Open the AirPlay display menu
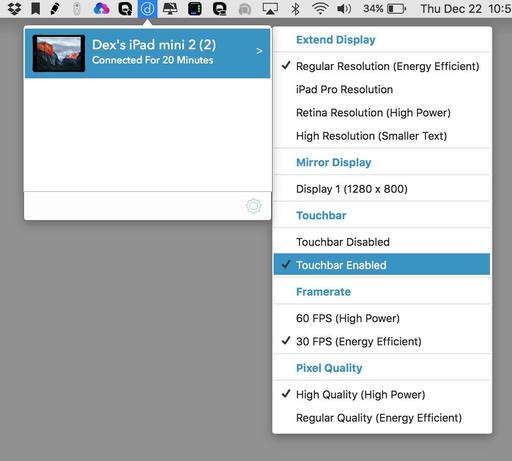The image size is (512, 461). tap(270, 9)
